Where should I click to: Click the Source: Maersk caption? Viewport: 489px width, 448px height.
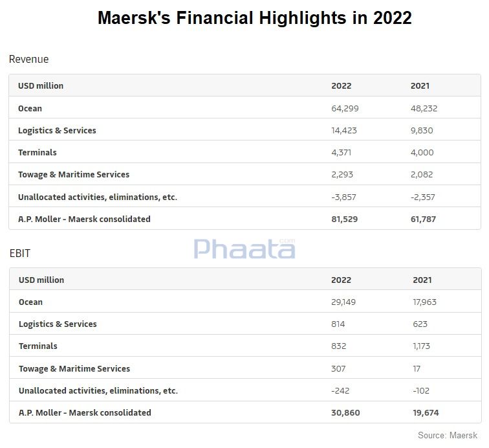448,435
